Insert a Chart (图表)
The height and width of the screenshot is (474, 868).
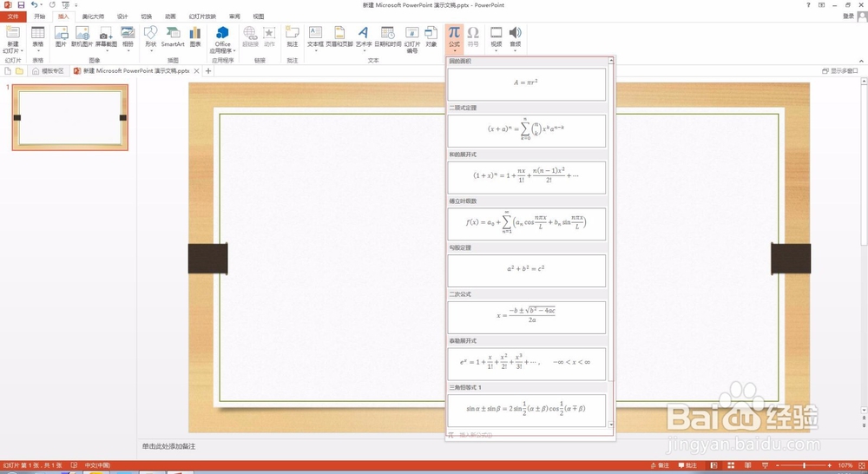[x=195, y=36]
